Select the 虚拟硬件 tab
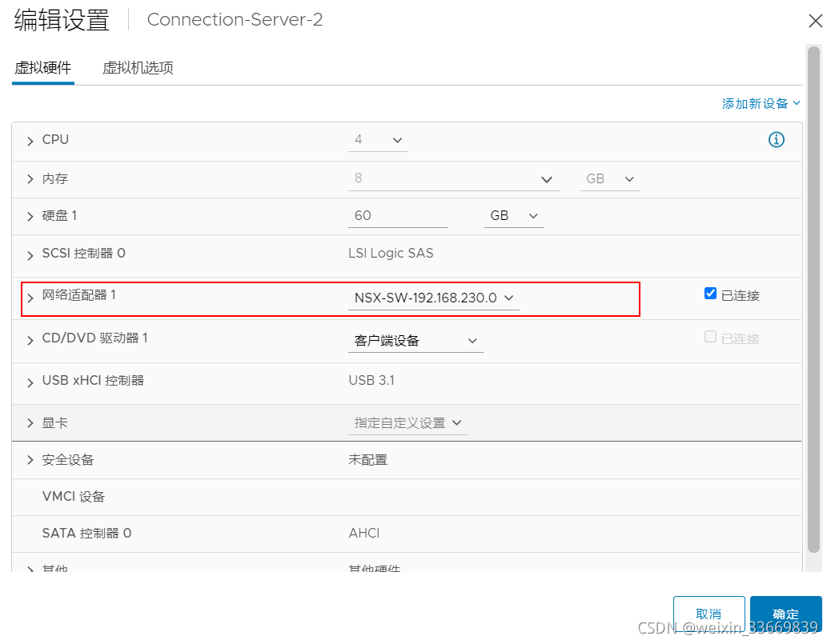Image resolution: width=831 pixels, height=644 pixels. [43, 68]
